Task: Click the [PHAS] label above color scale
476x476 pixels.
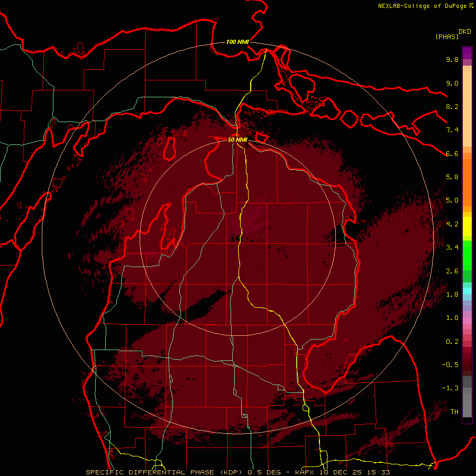Action: 447,37
